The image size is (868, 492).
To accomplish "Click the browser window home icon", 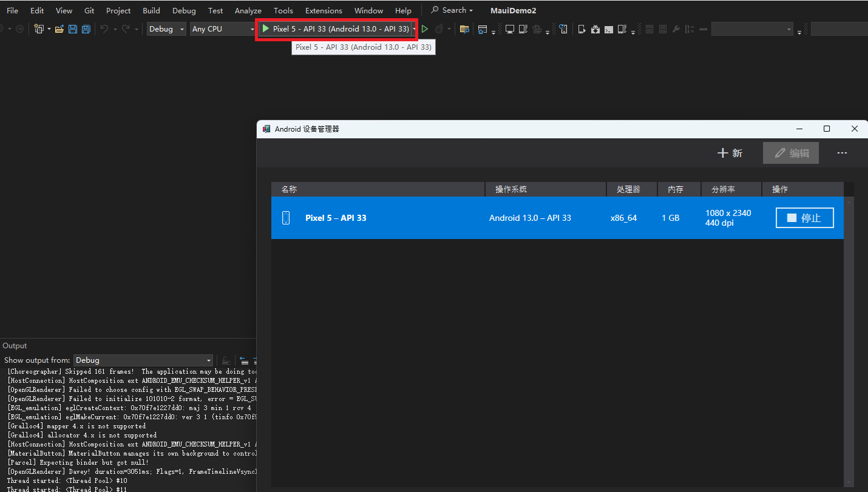I will point(483,29).
